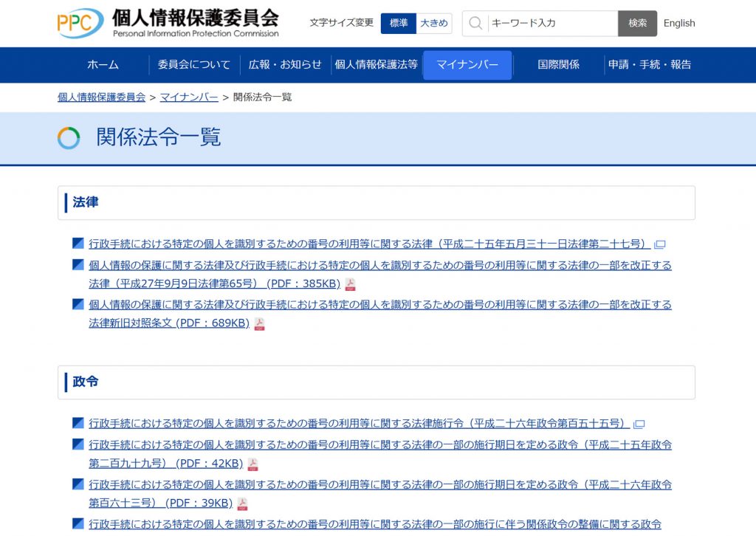The width and height of the screenshot is (756, 536).
Task: Click the PDF icon next to the 385KB law
Action: [349, 284]
